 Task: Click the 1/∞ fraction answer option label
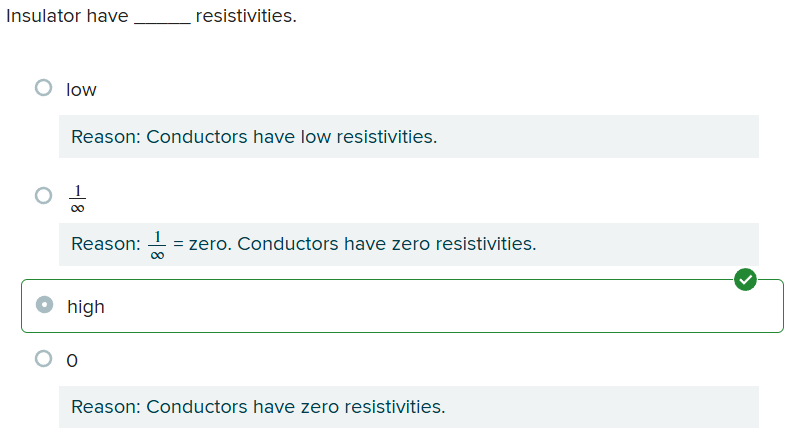pyautogui.click(x=77, y=198)
